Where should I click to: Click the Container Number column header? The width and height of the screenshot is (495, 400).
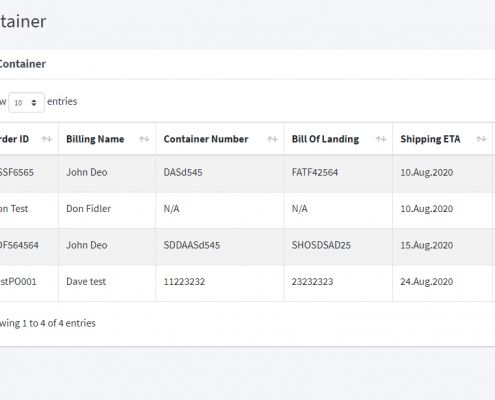click(x=220, y=139)
